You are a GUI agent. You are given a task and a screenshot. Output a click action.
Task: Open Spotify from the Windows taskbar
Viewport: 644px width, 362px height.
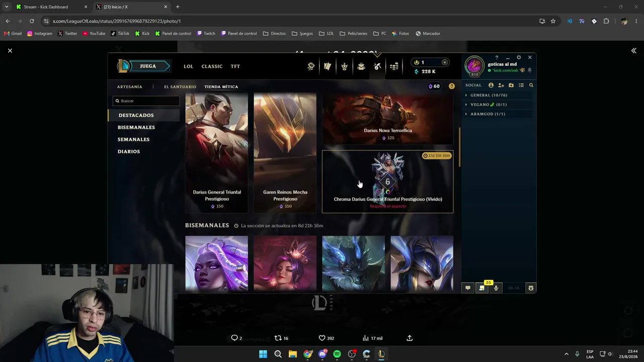coord(337,354)
